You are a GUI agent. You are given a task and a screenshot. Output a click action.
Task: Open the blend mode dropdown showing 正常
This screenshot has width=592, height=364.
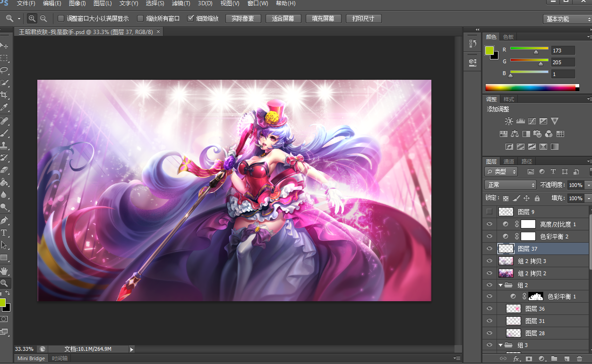510,185
